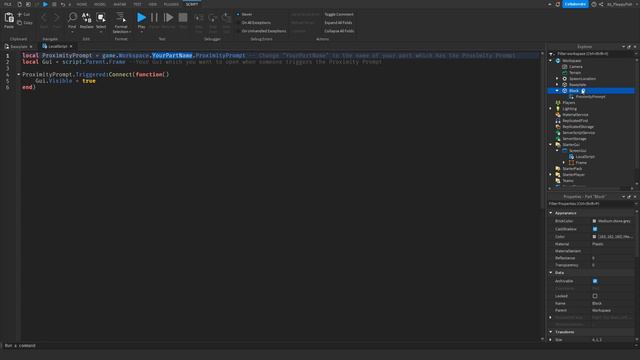Expand the Lighting service node

tap(551, 109)
